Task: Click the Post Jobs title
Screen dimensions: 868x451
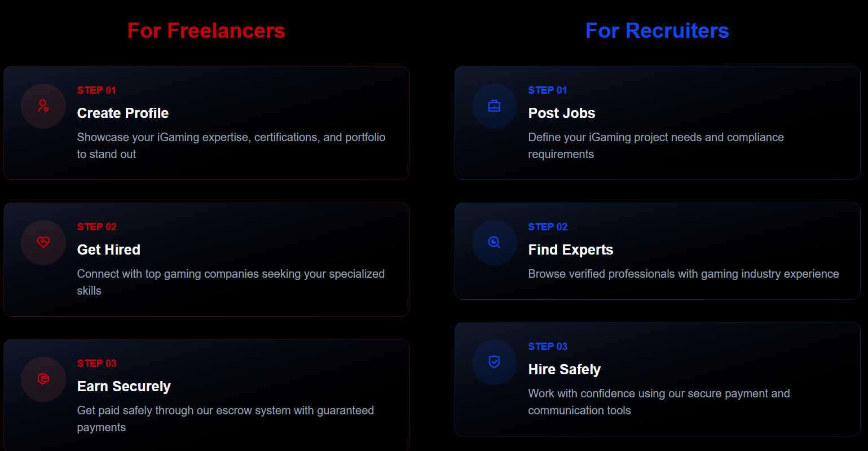Action: pyautogui.click(x=561, y=113)
